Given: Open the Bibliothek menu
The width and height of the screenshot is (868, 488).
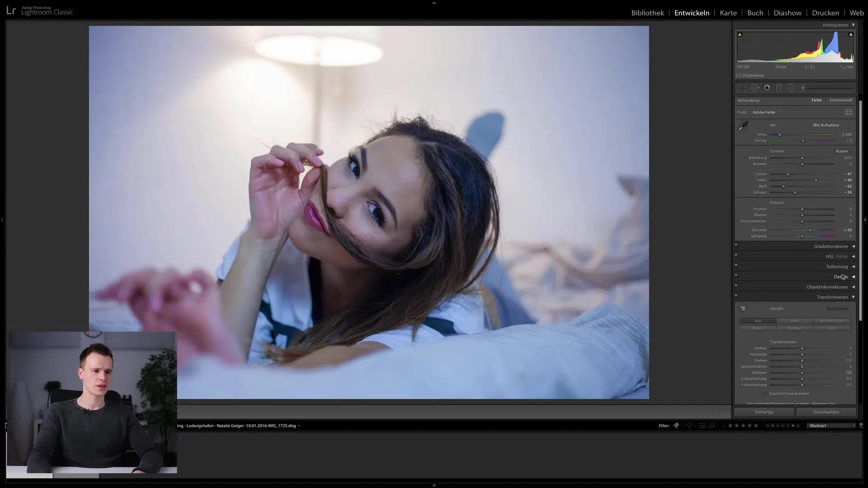Looking at the screenshot, I should click(x=647, y=13).
